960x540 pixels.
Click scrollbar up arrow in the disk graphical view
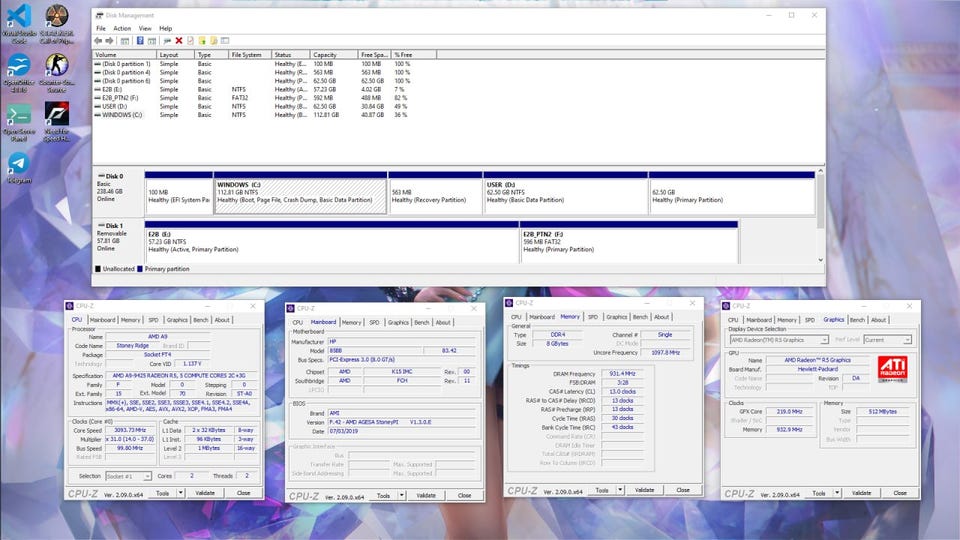[820, 171]
